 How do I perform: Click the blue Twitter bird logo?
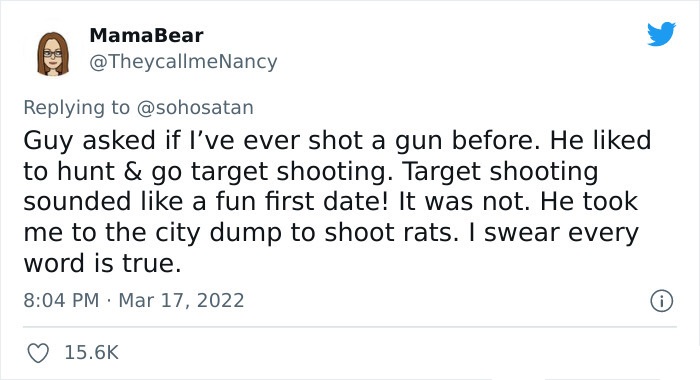pos(661,33)
